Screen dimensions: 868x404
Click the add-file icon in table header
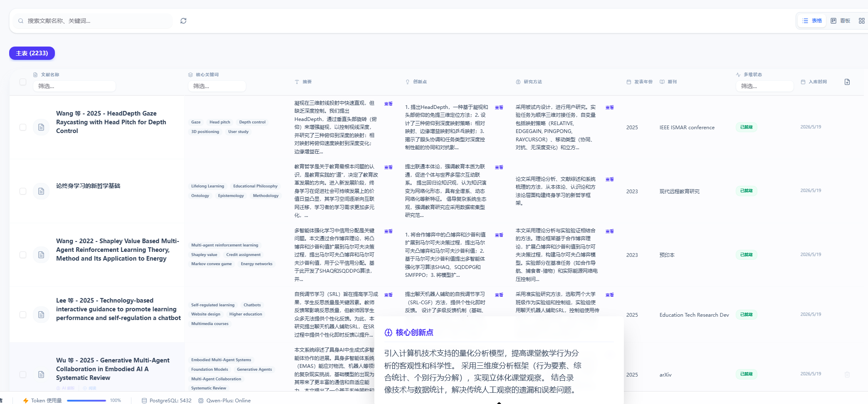[847, 82]
